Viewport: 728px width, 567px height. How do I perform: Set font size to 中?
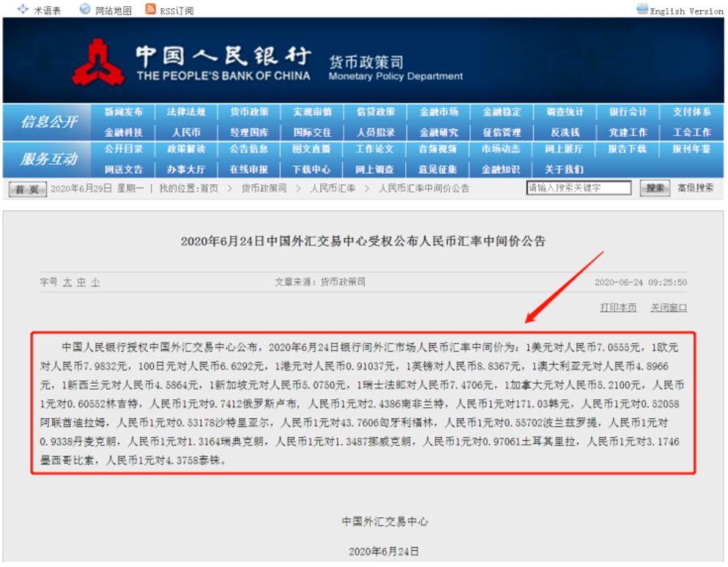coord(81,282)
